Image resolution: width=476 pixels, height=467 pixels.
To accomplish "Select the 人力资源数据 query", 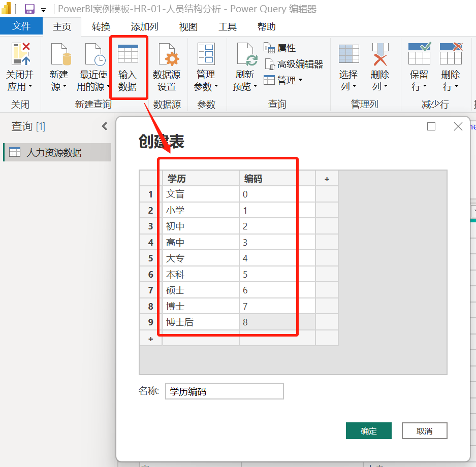I will coord(57,152).
